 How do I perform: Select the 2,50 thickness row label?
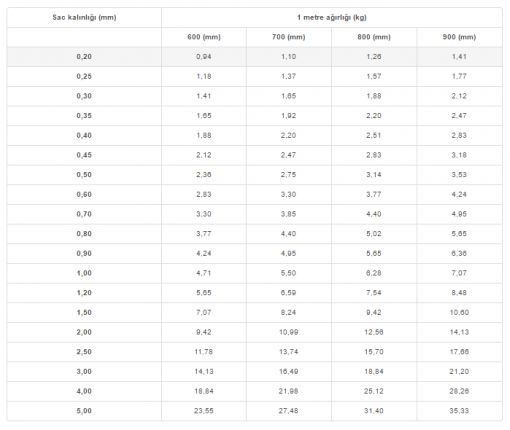point(84,352)
